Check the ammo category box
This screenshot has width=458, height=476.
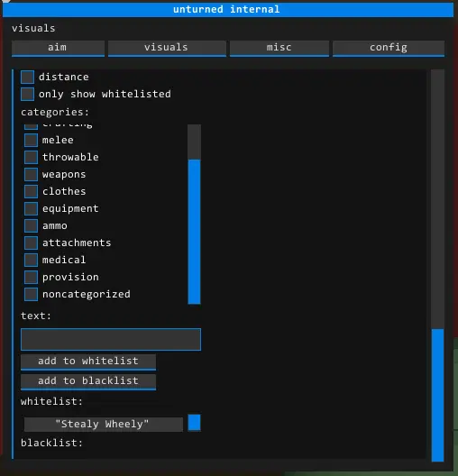click(31, 226)
